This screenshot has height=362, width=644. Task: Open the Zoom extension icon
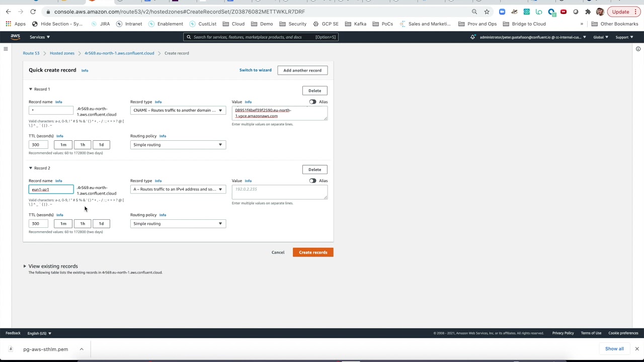(502, 12)
